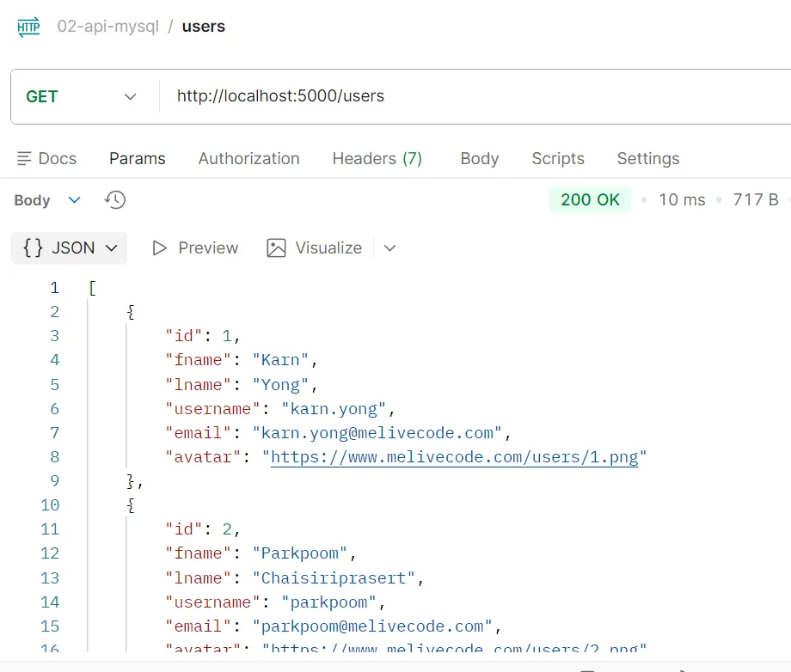Viewport: 791px width, 672px height.
Task: Select the Params tab
Action: [138, 158]
